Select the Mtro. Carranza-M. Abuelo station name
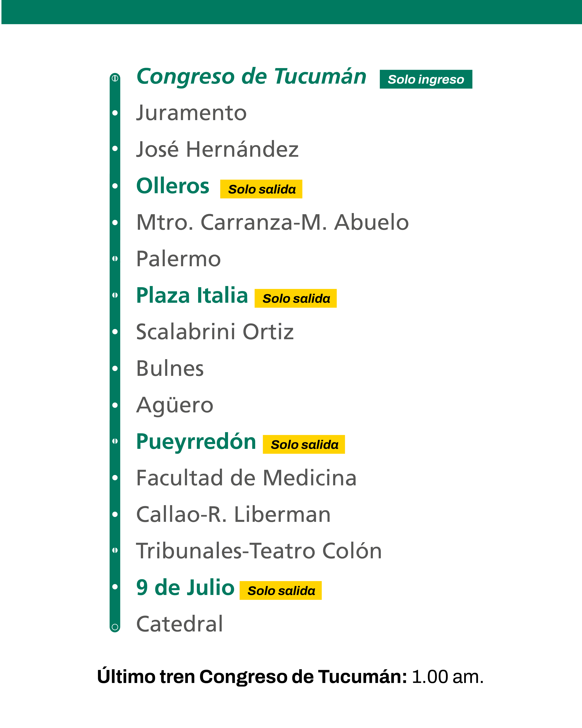 (272, 222)
